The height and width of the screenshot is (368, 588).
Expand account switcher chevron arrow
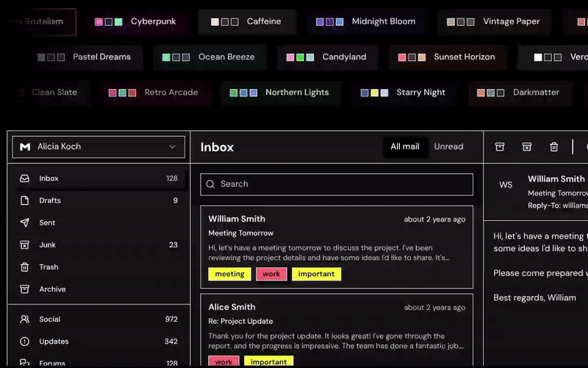[x=172, y=146]
